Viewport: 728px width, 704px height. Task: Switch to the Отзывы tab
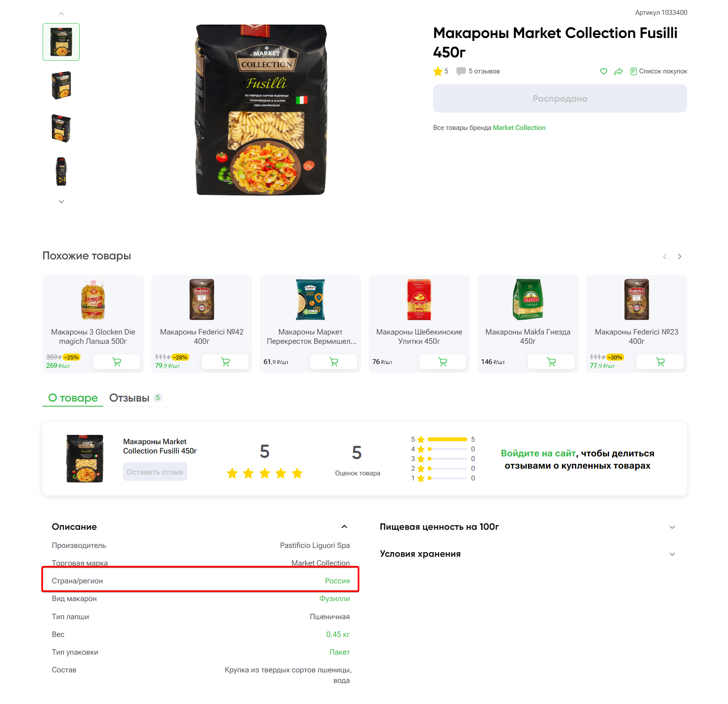tap(135, 398)
